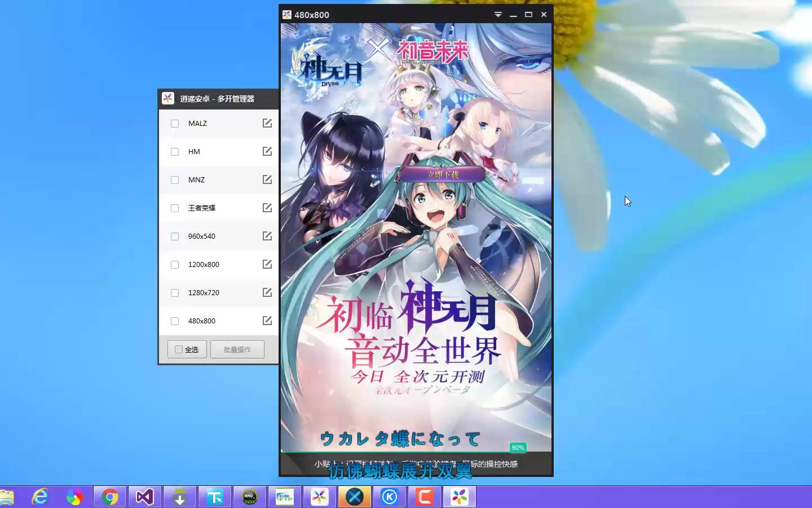Launch Internet Explorer from the taskbar
The width and height of the screenshot is (812, 508).
(39, 497)
